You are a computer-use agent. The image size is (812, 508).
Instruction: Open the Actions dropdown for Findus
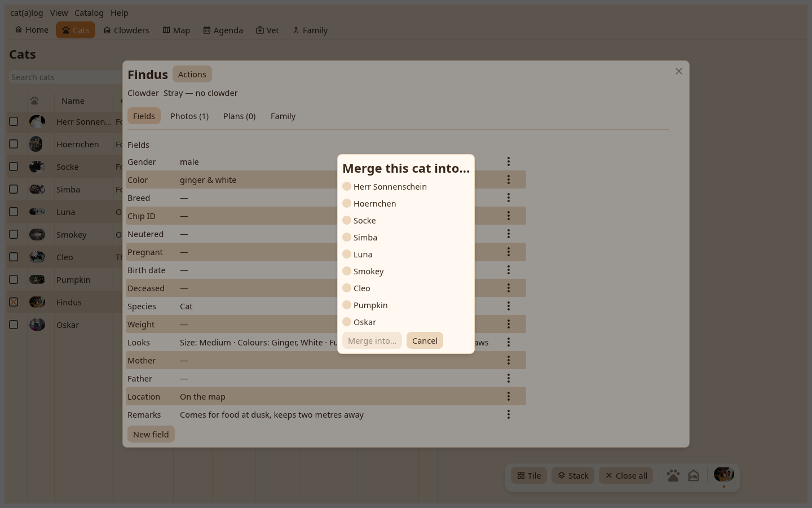click(x=192, y=74)
